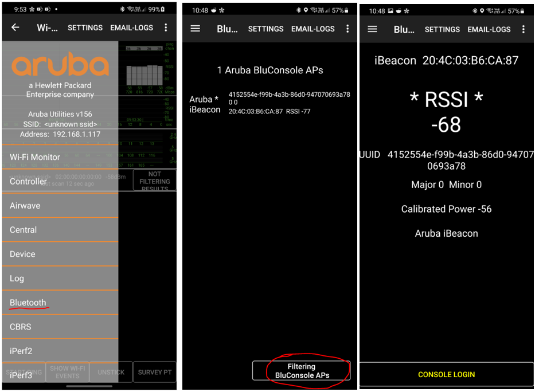Screen dimensions: 539x392
Task: Select the Filtering BluConsole APs button
Action: (x=300, y=371)
